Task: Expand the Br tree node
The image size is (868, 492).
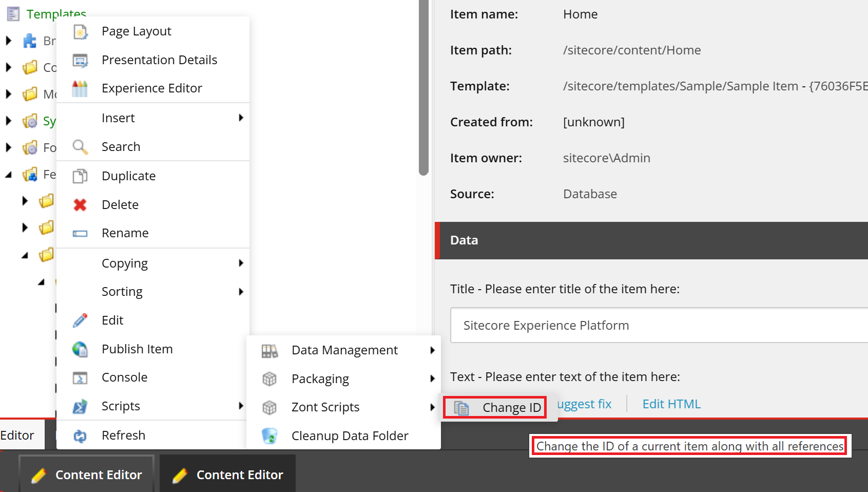Action: coord(8,41)
